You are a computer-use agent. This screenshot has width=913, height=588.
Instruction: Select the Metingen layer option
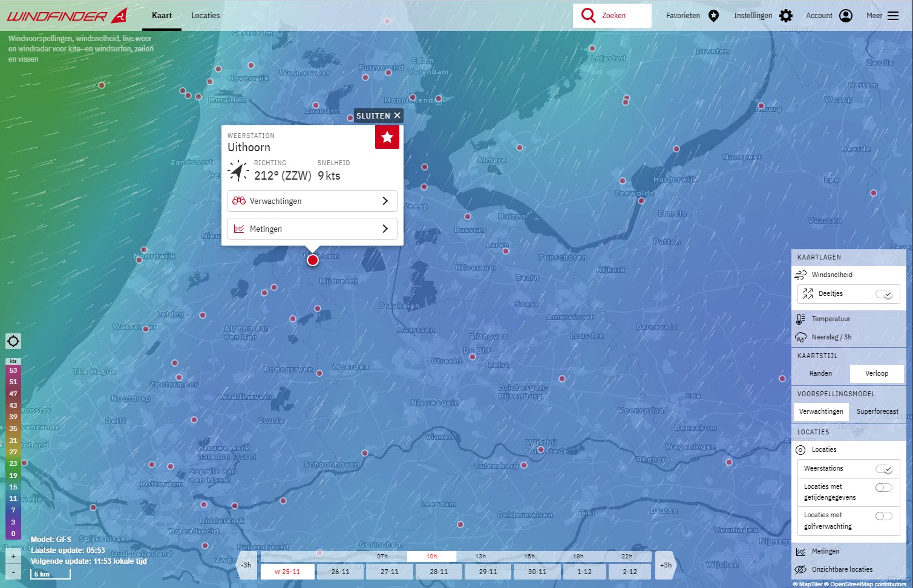tap(849, 552)
